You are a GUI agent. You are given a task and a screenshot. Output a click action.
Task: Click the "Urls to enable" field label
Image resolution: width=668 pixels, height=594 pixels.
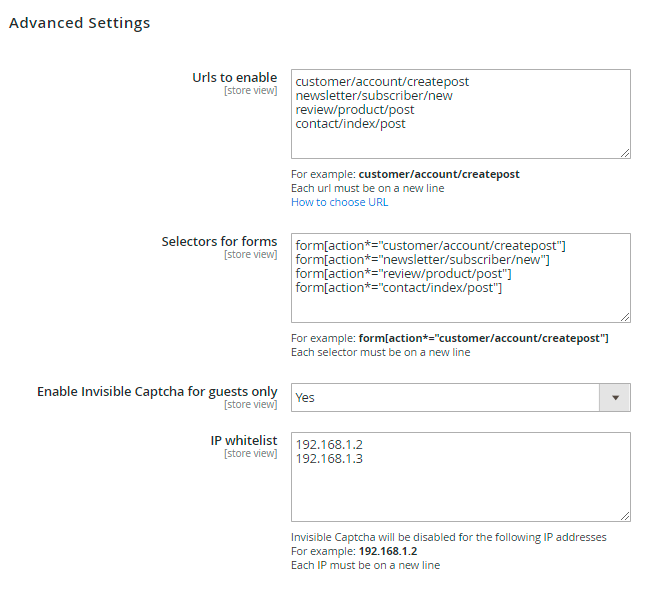click(x=234, y=77)
